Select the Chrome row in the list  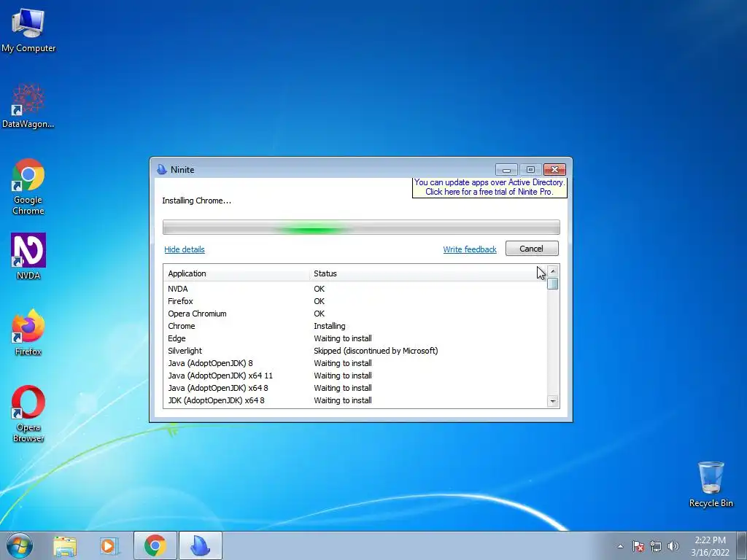tap(355, 326)
